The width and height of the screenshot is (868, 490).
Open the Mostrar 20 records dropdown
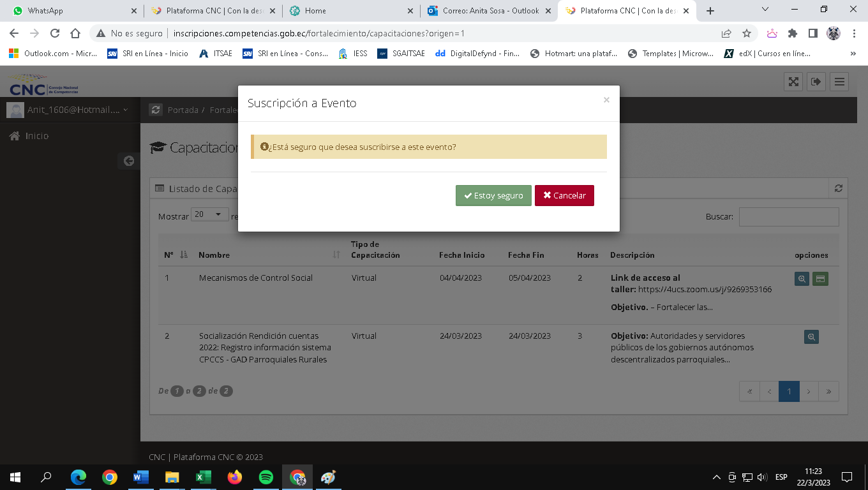click(x=209, y=214)
